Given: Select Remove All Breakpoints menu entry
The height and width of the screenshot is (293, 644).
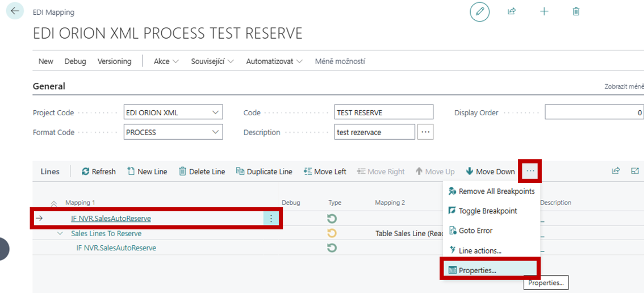Looking at the screenshot, I should click(x=496, y=191).
